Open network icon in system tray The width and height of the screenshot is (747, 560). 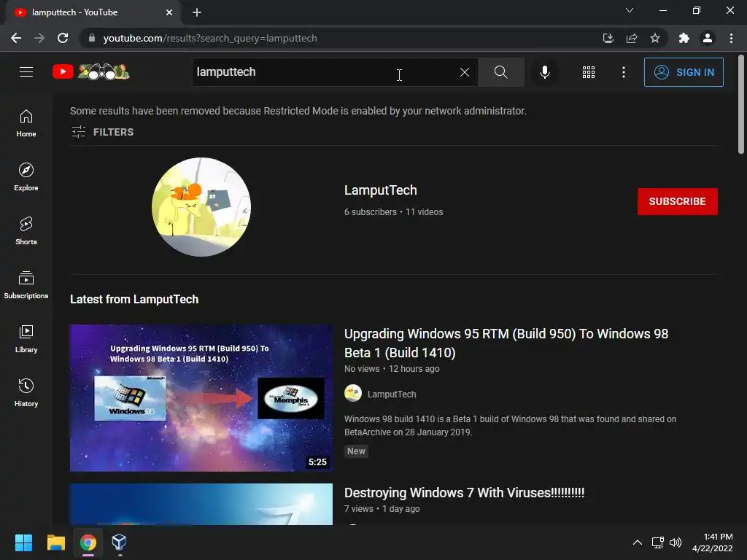(x=658, y=542)
